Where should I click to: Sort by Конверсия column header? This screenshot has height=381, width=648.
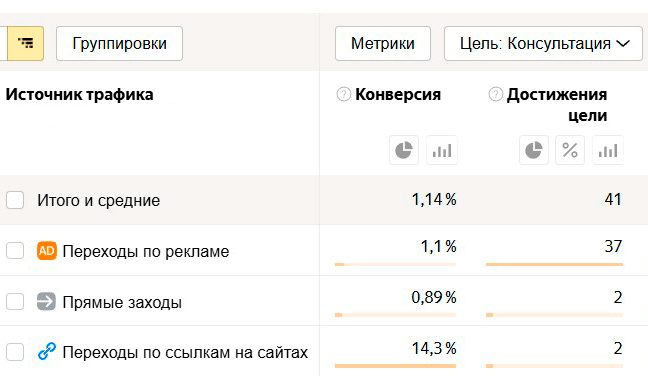click(398, 95)
